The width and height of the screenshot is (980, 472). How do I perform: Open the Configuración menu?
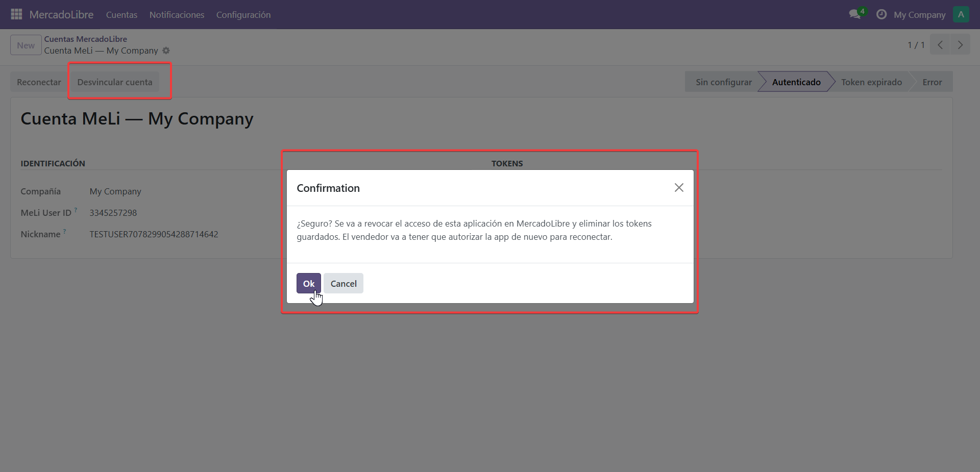[x=243, y=15]
